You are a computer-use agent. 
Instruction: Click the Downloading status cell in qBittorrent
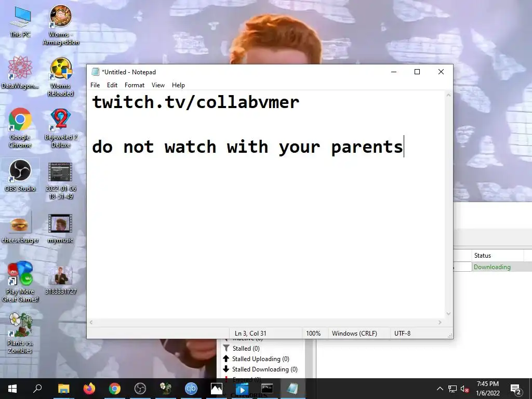coord(492,267)
